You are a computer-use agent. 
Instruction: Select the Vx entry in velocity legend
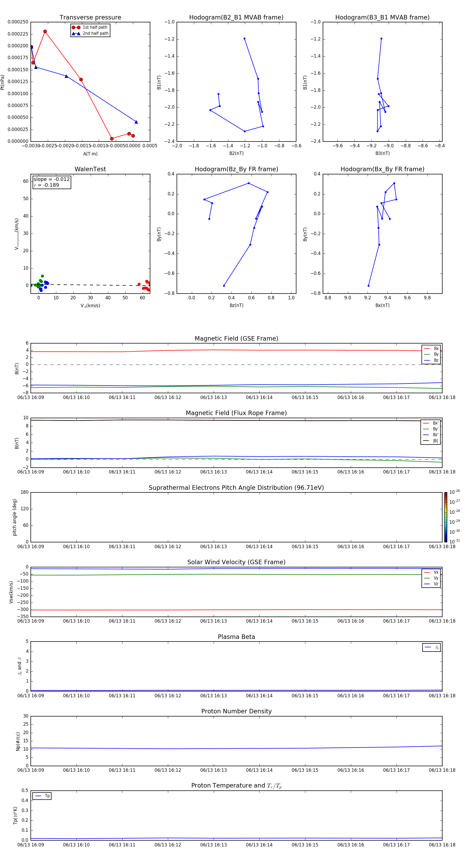coord(431,572)
